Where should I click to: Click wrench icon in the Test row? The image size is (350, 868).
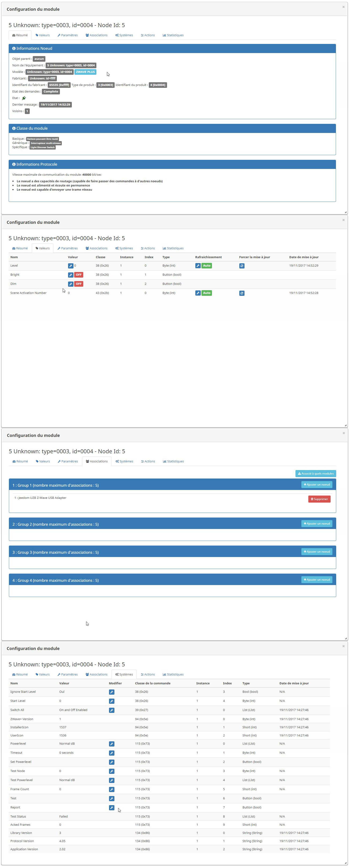pyautogui.click(x=111, y=798)
